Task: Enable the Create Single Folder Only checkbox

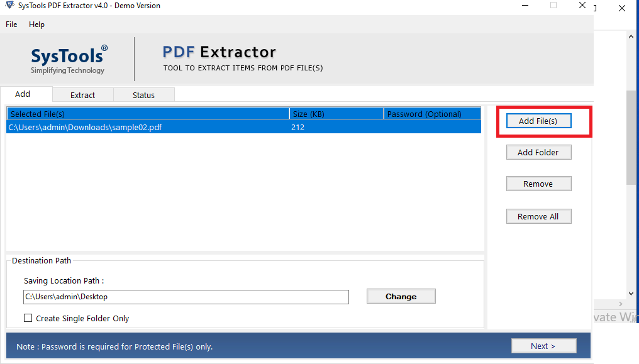Action: click(x=28, y=318)
